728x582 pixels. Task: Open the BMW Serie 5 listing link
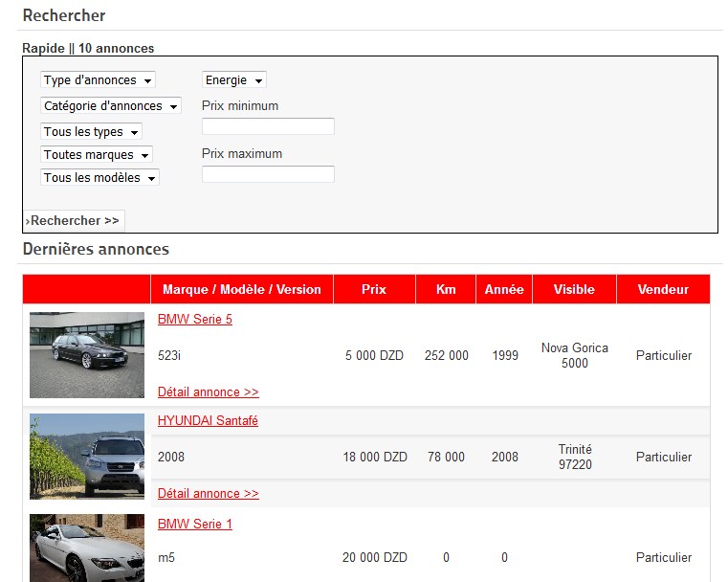click(x=195, y=320)
